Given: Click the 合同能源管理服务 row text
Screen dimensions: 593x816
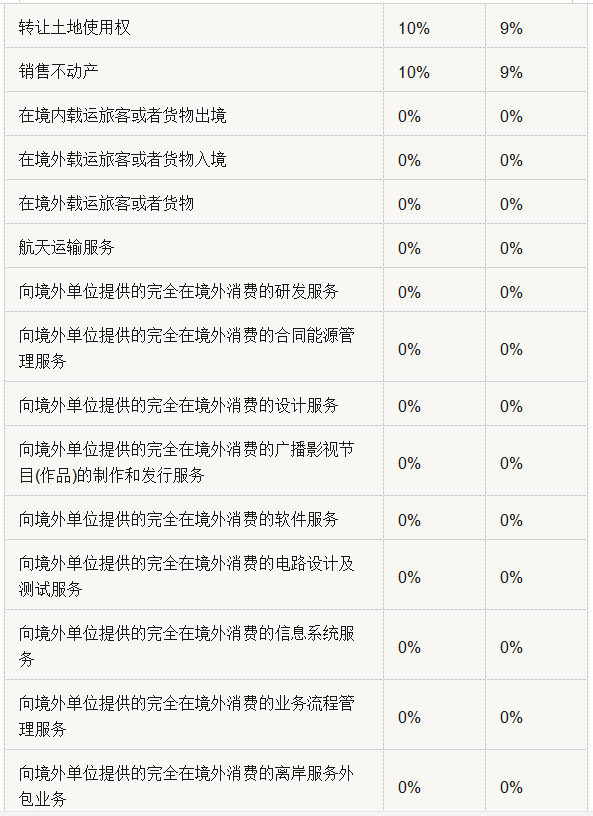Looking at the screenshot, I should click(187, 348).
